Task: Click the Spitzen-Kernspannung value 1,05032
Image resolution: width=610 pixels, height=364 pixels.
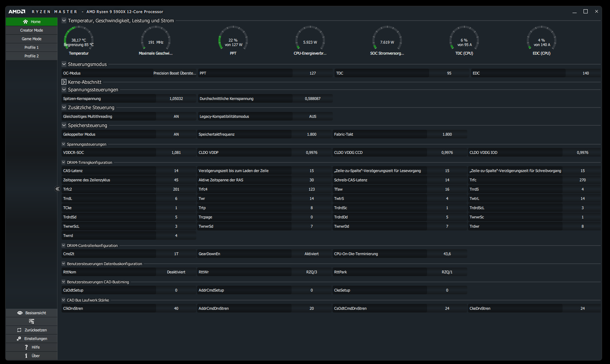Action: 176,99
